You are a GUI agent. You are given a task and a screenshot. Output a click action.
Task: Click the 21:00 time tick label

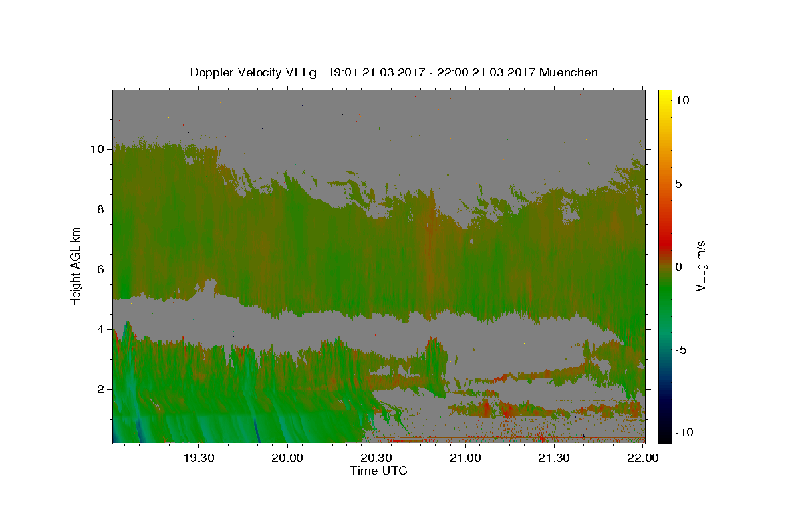[x=465, y=458]
